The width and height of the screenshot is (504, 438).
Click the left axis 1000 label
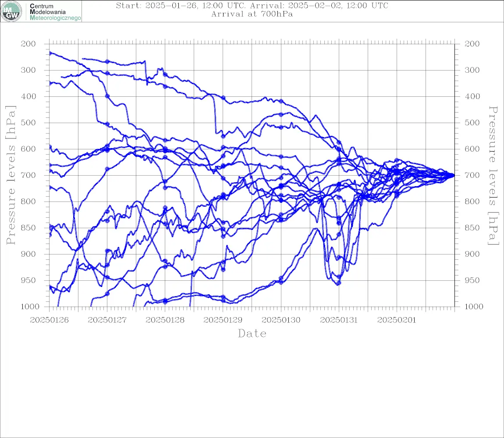[30, 307]
